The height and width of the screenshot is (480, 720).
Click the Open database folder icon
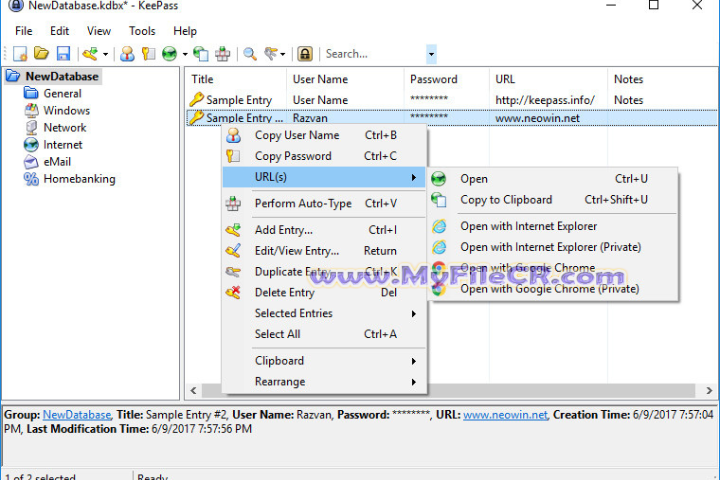41,54
